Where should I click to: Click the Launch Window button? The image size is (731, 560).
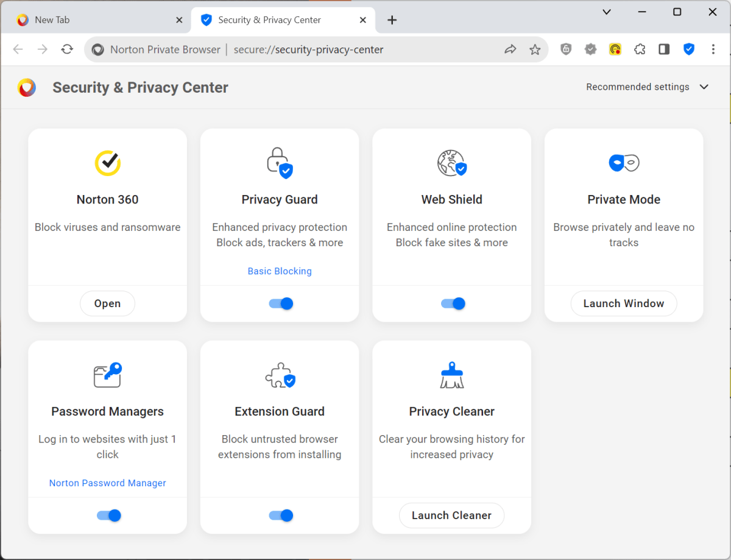coord(624,303)
